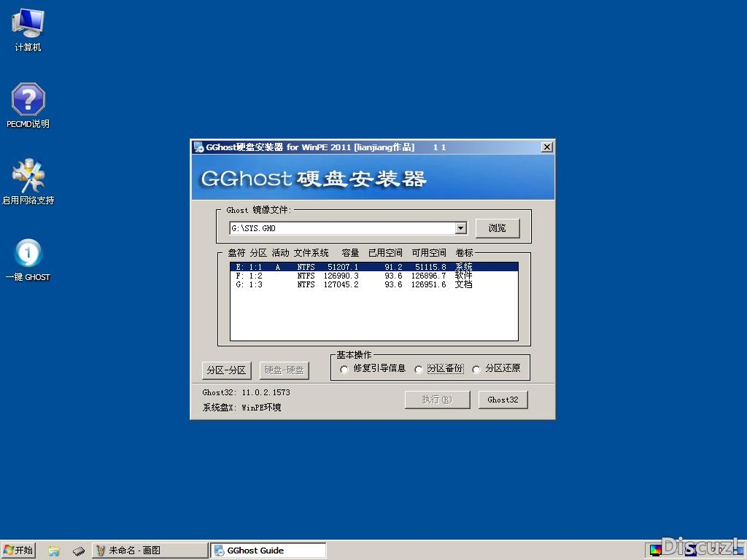The height and width of the screenshot is (560, 747).
Task: Open the PECMD说明 help icon
Action: [x=28, y=105]
